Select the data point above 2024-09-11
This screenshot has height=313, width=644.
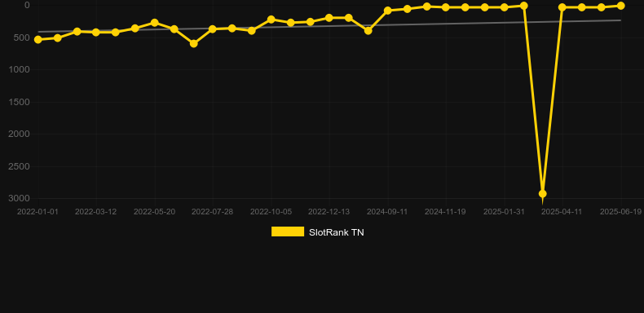point(388,11)
